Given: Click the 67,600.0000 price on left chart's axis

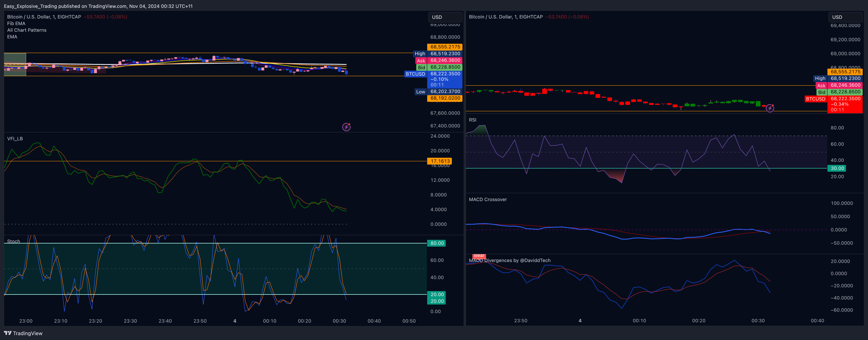Looking at the screenshot, I should pos(445,113).
